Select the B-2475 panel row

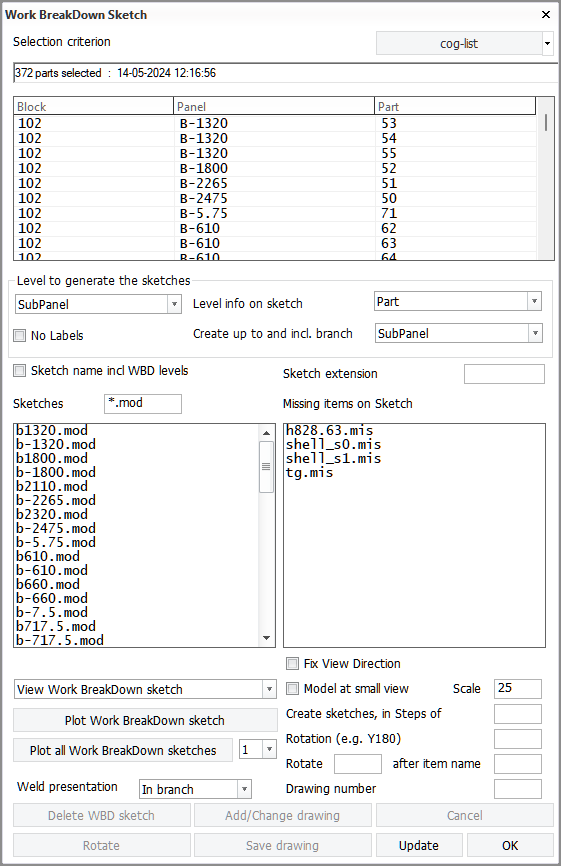coord(275,198)
